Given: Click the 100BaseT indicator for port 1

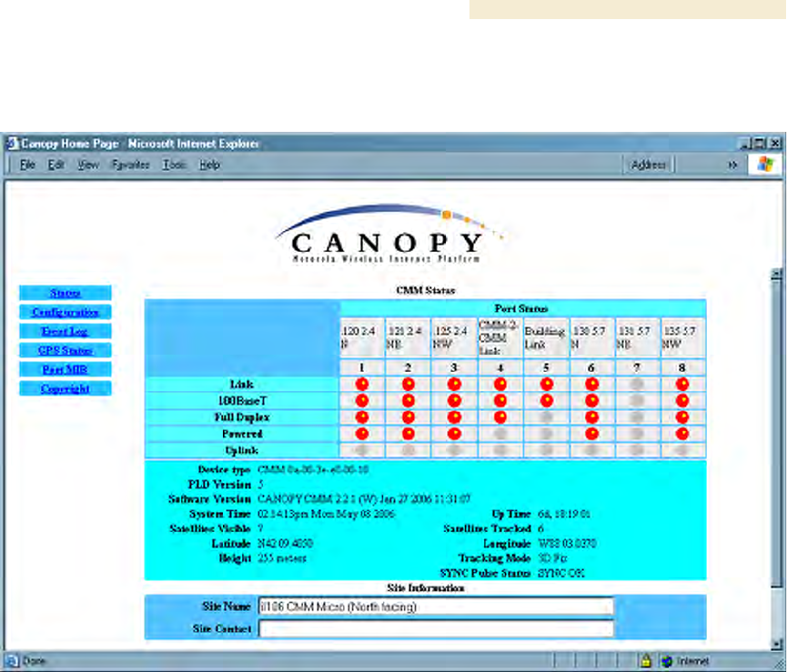Looking at the screenshot, I should click(362, 401).
